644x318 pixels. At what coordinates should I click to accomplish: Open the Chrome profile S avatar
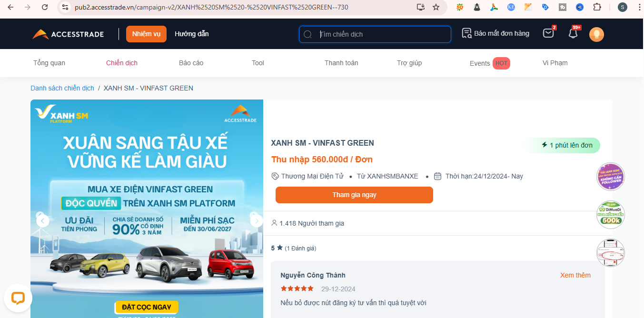(623, 7)
